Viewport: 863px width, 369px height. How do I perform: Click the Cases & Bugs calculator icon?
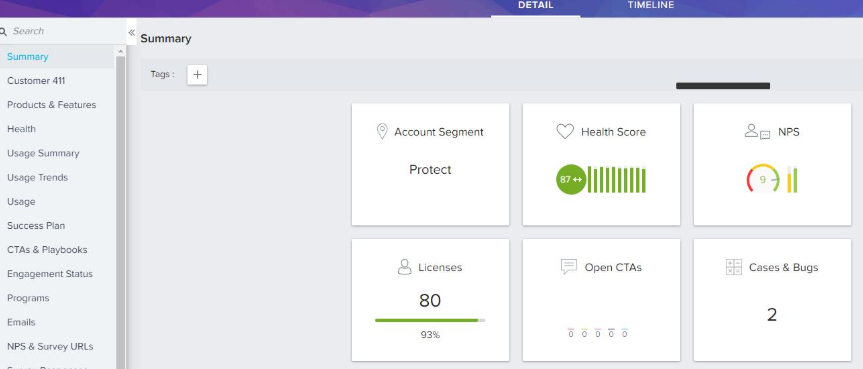734,267
